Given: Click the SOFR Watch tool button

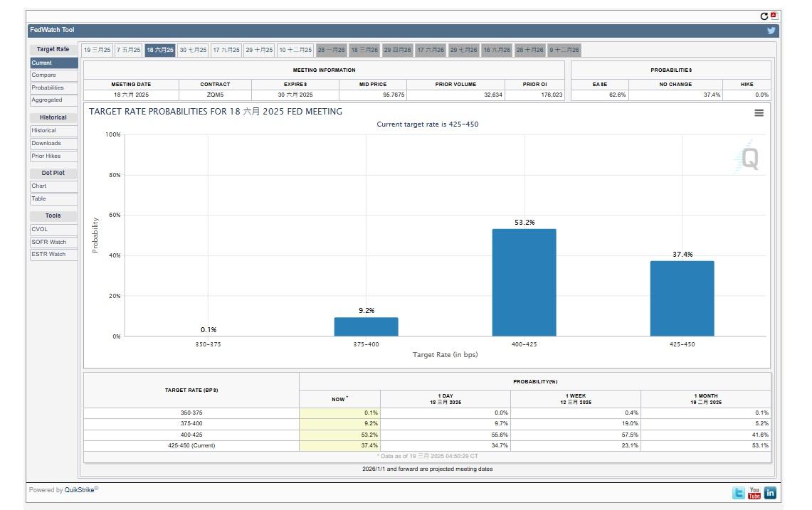Looking at the screenshot, I should click(53, 242).
